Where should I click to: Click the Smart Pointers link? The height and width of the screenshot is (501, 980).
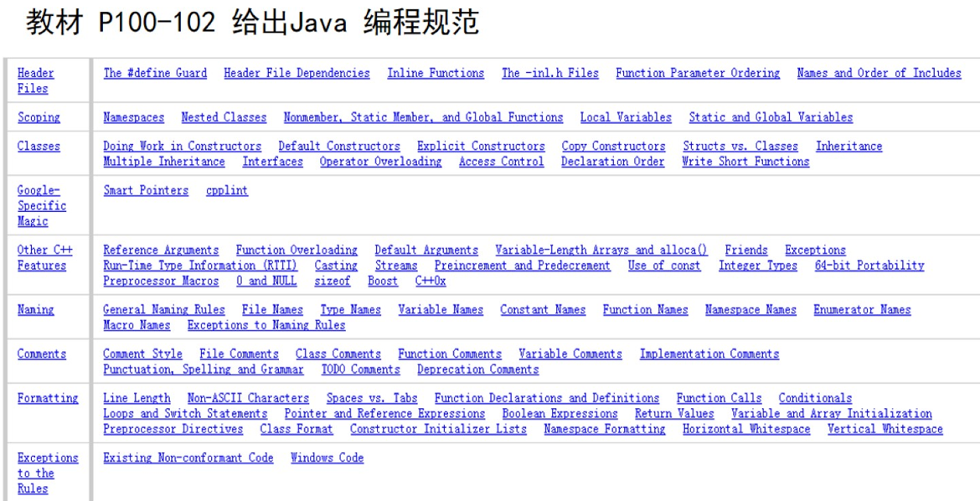(146, 190)
